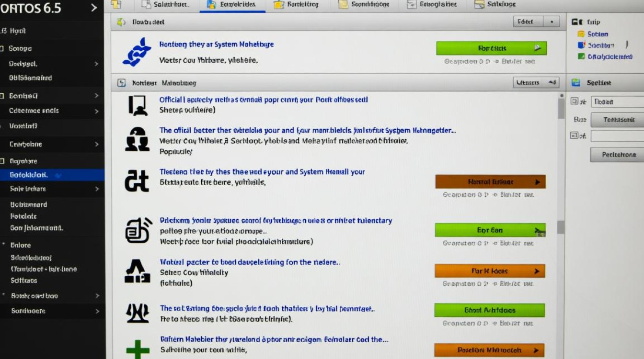Expand the Dovkpgel sidebar item chevron
This screenshot has height=359, width=644.
96,64
